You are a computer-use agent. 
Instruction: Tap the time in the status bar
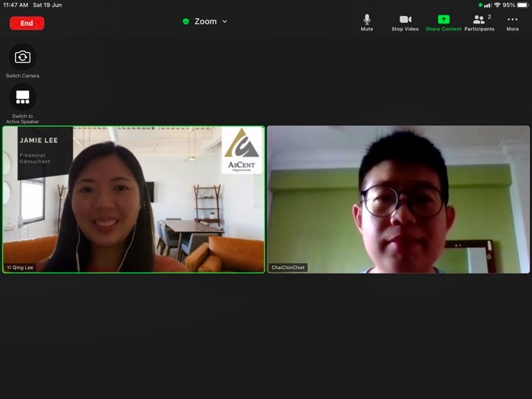[15, 5]
